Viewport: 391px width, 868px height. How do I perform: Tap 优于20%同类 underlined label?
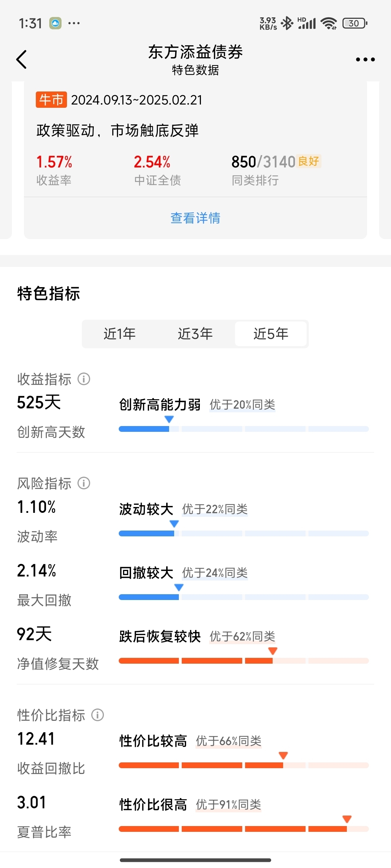click(x=242, y=405)
